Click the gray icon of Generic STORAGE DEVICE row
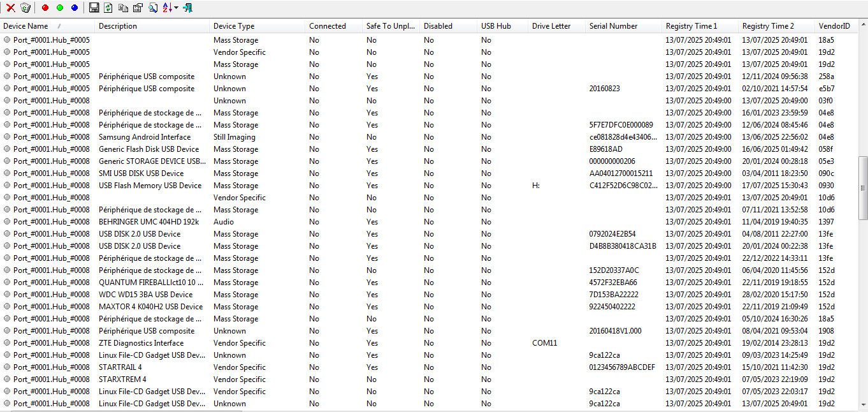 [x=7, y=161]
